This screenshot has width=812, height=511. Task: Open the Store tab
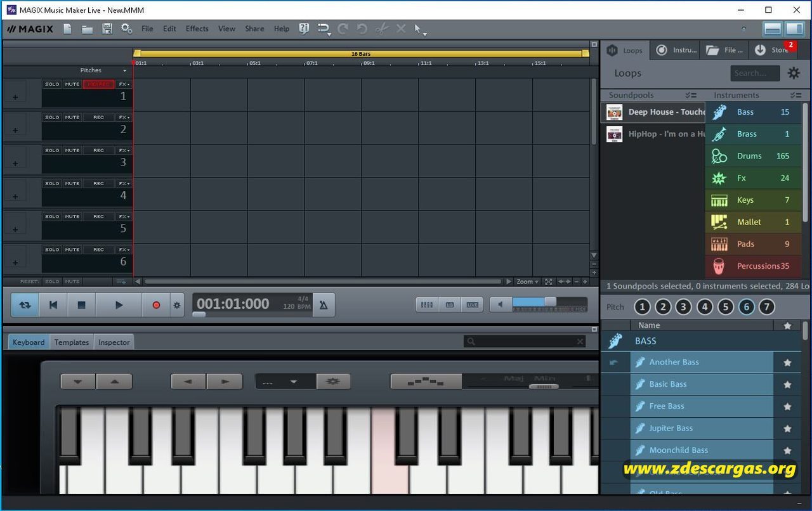[773, 50]
